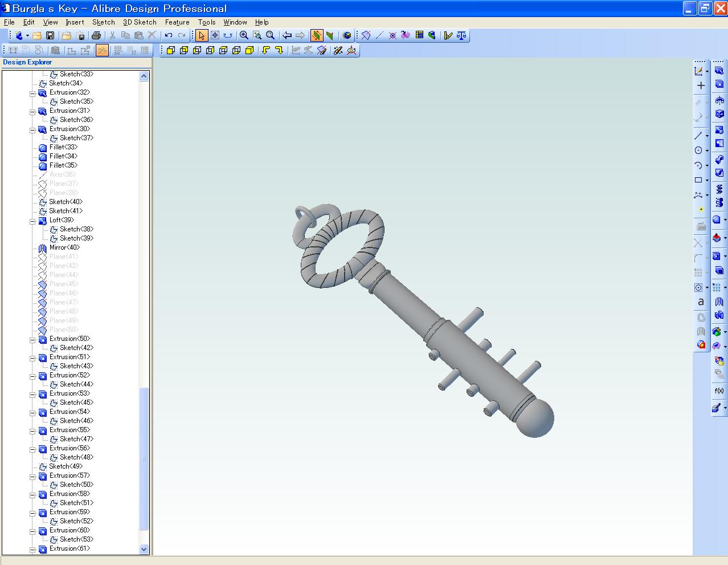Click the Save floppy disk icon

[x=50, y=35]
